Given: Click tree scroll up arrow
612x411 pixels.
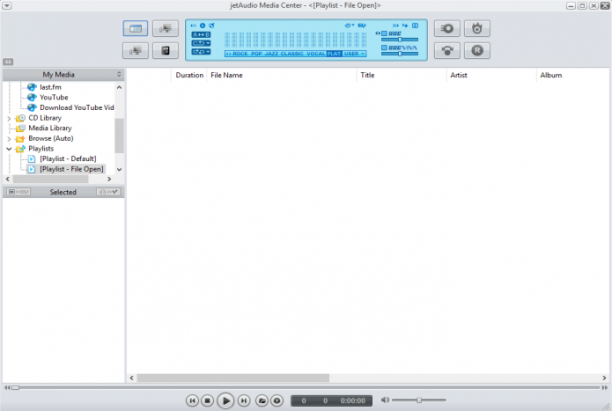Looking at the screenshot, I should tap(119, 87).
